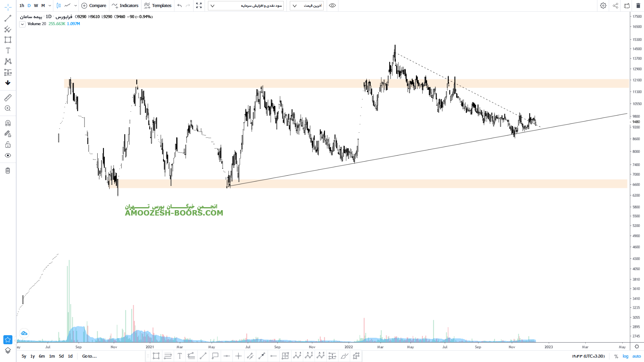
Task: Toggle the log scale option
Action: click(626, 356)
